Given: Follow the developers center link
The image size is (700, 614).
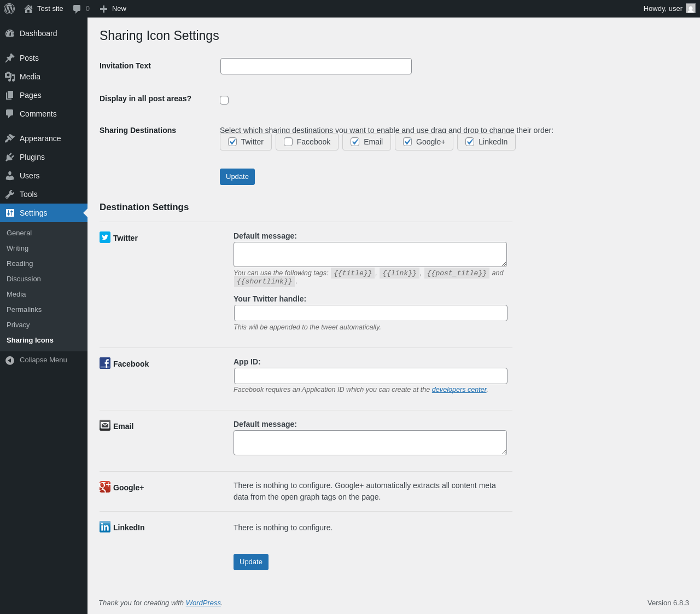Looking at the screenshot, I should (x=459, y=390).
